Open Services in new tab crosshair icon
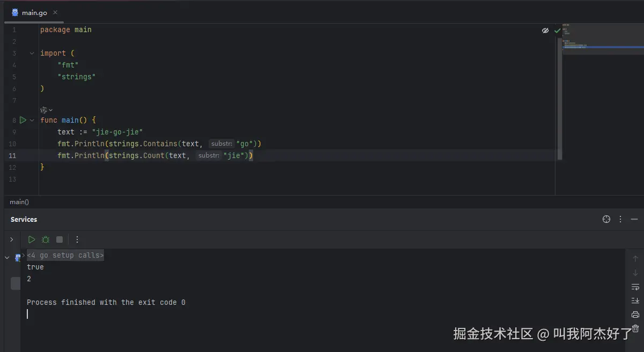 click(x=606, y=219)
